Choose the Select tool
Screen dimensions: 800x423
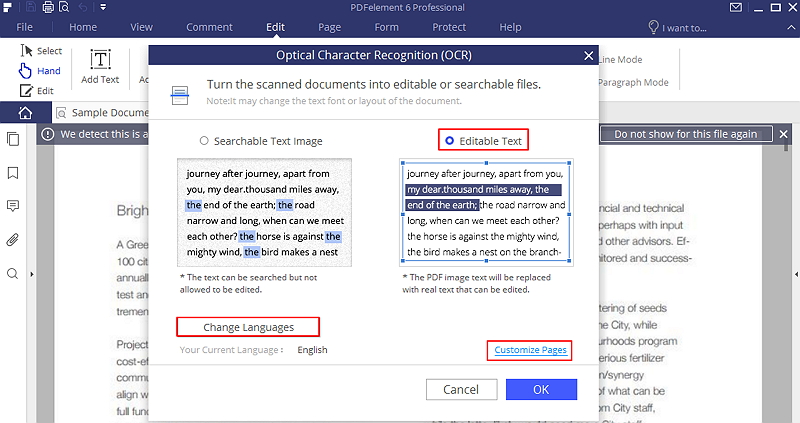click(41, 51)
